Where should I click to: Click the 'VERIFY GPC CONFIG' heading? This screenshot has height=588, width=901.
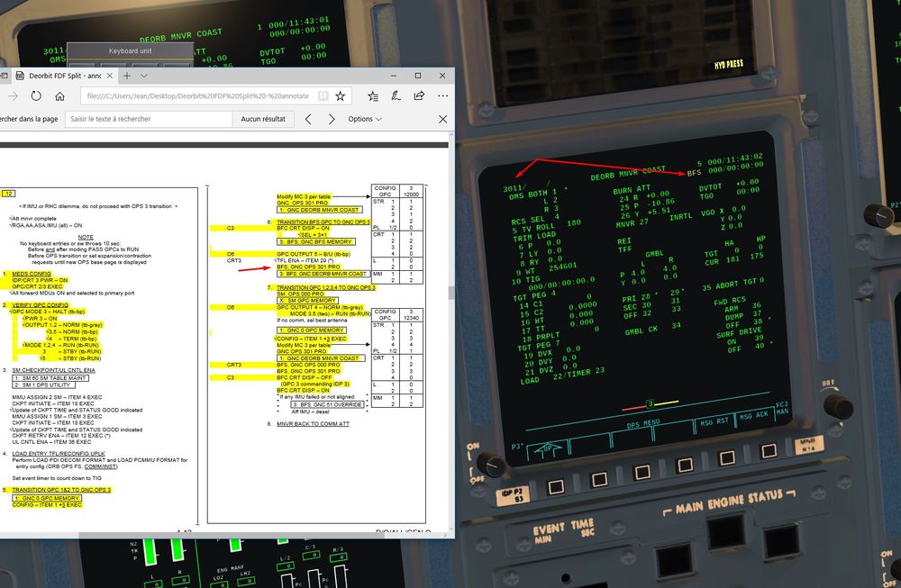pos(41,305)
